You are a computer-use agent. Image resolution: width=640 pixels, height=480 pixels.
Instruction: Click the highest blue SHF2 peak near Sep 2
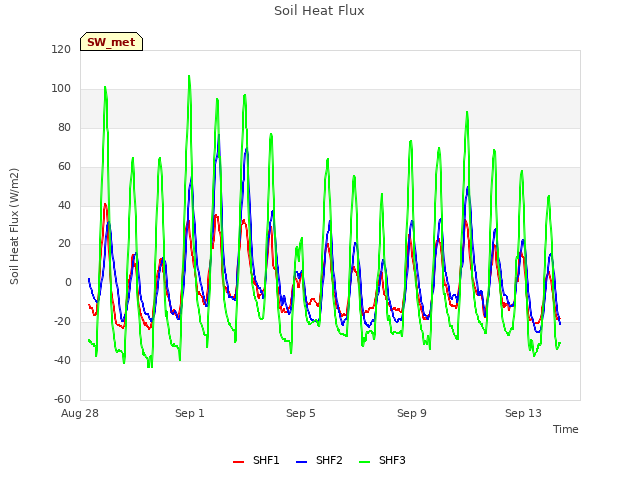219,135
